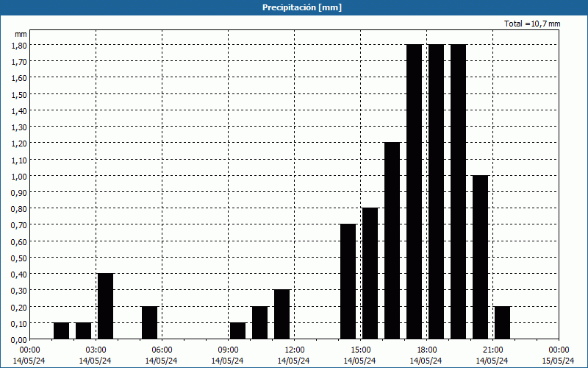Image resolution: width=588 pixels, height=368 pixels.
Task: Click the 0,70 mm bar before 15:00
Action: pyautogui.click(x=348, y=282)
